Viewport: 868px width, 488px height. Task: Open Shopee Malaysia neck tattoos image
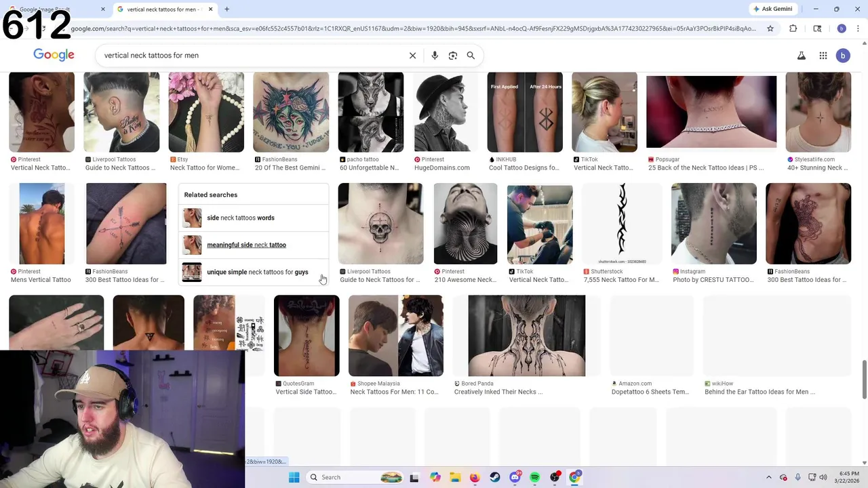click(x=396, y=335)
